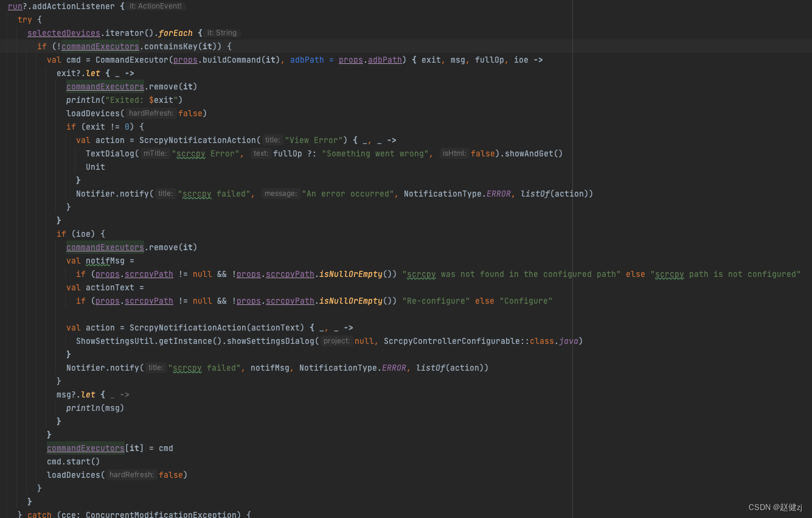Click the 'Unit' return value

click(x=95, y=167)
